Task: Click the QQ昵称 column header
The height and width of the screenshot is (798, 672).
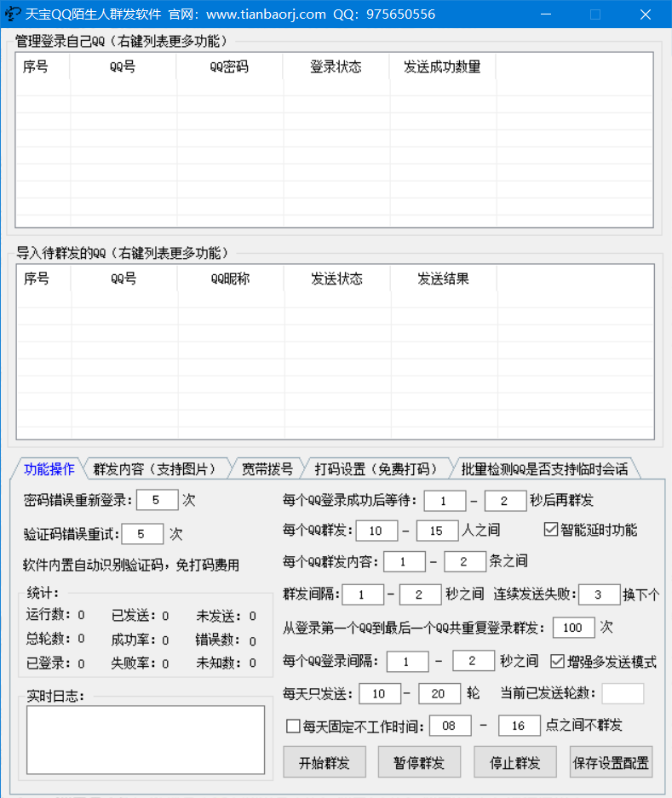Action: 230,278
